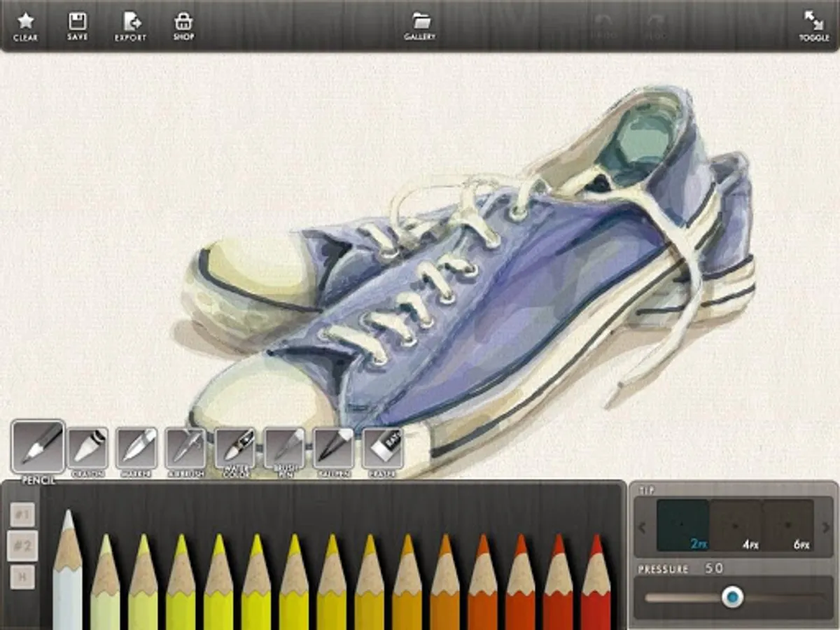Show larger tip sizes with right arrow
The width and height of the screenshot is (840, 630).
point(825,527)
